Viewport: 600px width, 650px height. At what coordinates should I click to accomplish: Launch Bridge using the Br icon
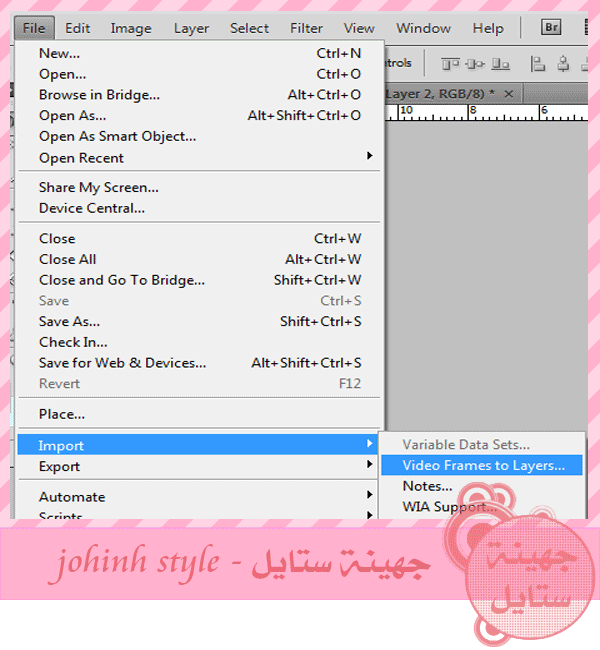pyautogui.click(x=553, y=29)
